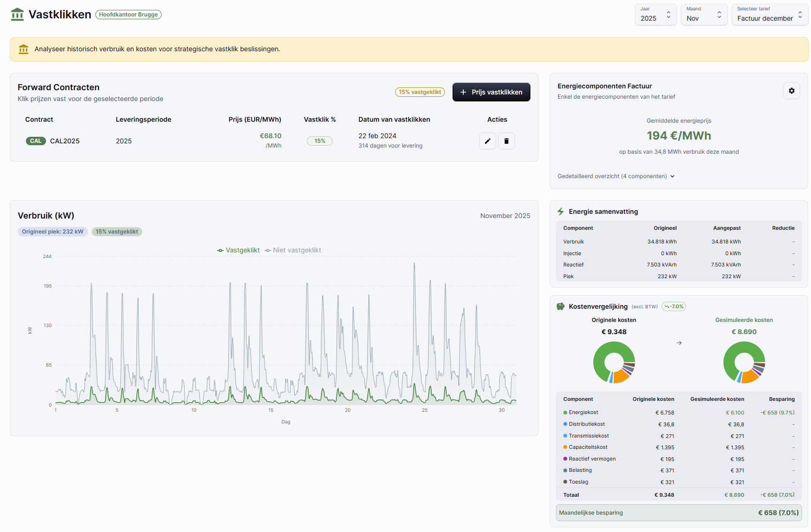Select the Distributiekost row label
The width and height of the screenshot is (811, 532).
(587, 424)
